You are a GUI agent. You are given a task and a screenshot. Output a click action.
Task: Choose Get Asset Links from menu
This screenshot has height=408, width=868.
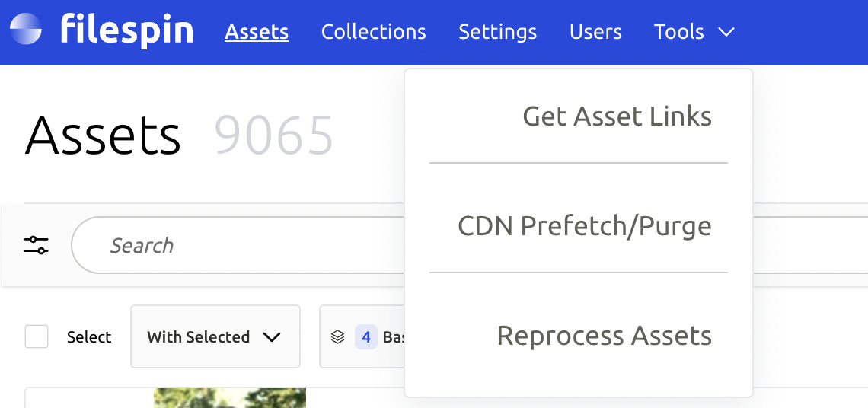pos(617,116)
